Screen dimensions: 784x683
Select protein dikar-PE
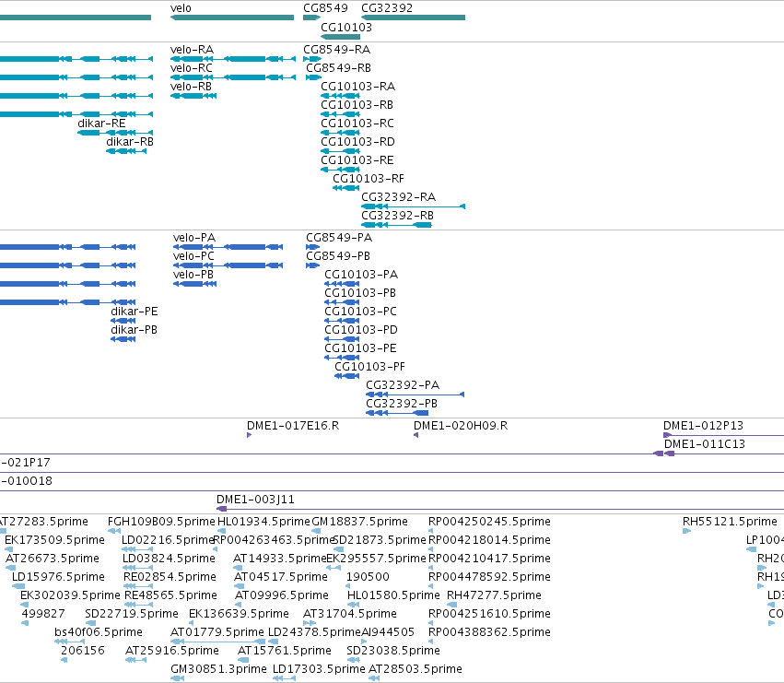135,312
